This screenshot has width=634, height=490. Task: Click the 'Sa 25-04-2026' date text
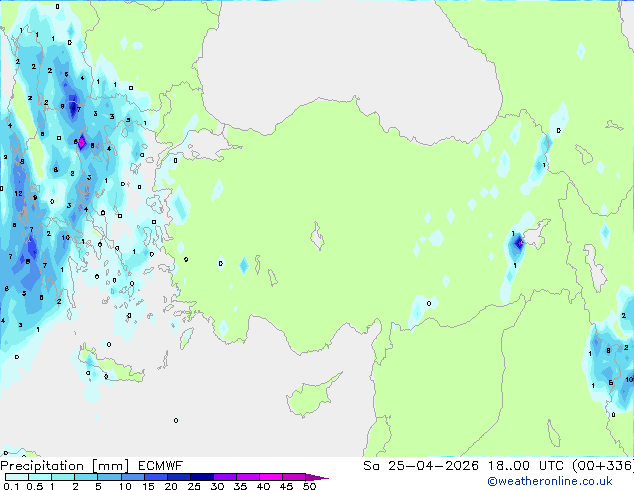tap(421, 466)
